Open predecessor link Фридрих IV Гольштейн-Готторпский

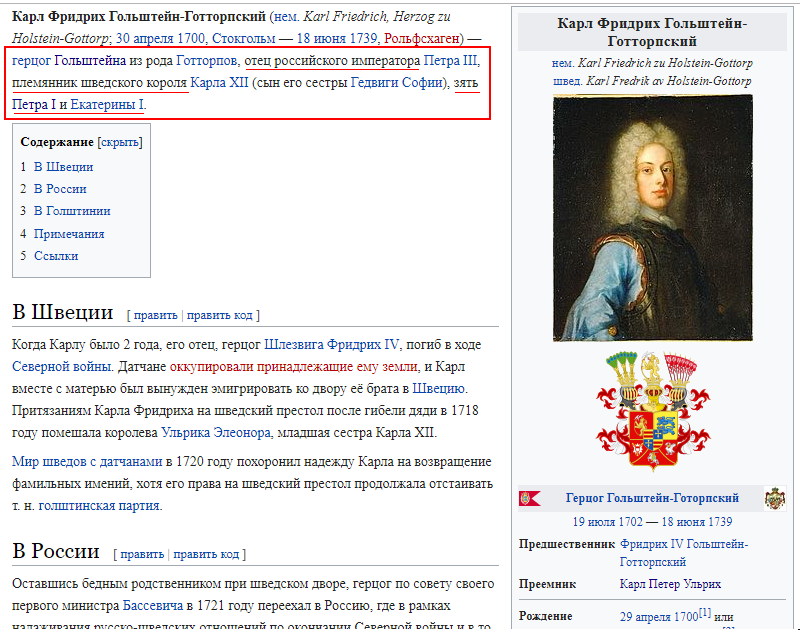point(684,553)
